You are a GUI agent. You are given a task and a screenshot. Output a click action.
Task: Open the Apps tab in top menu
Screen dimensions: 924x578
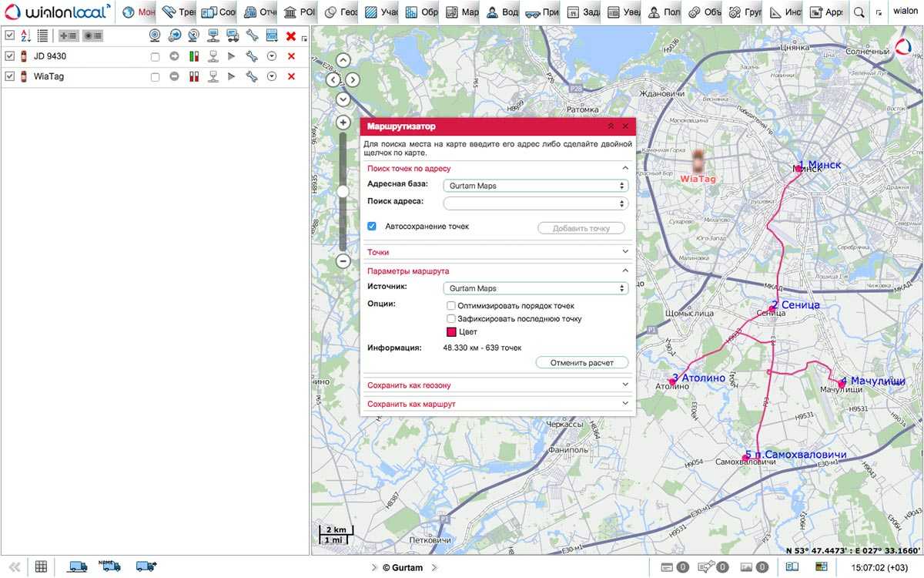827,12
